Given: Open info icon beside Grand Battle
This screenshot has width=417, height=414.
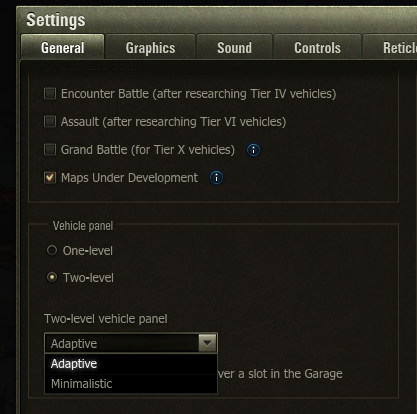Looking at the screenshot, I should point(253,150).
